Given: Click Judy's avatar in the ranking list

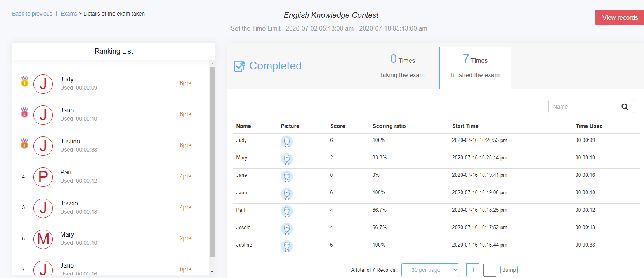Looking at the screenshot, I should 43,84.
